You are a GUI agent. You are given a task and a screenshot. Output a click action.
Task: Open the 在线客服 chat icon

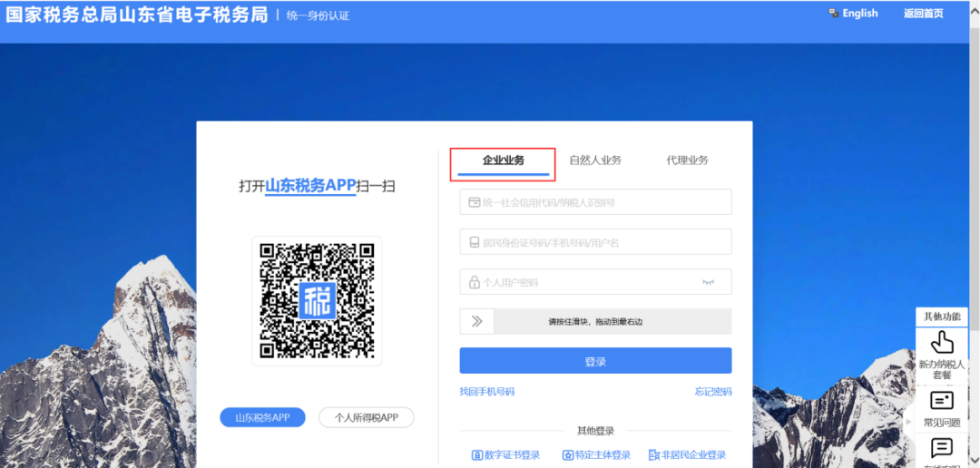click(x=942, y=447)
